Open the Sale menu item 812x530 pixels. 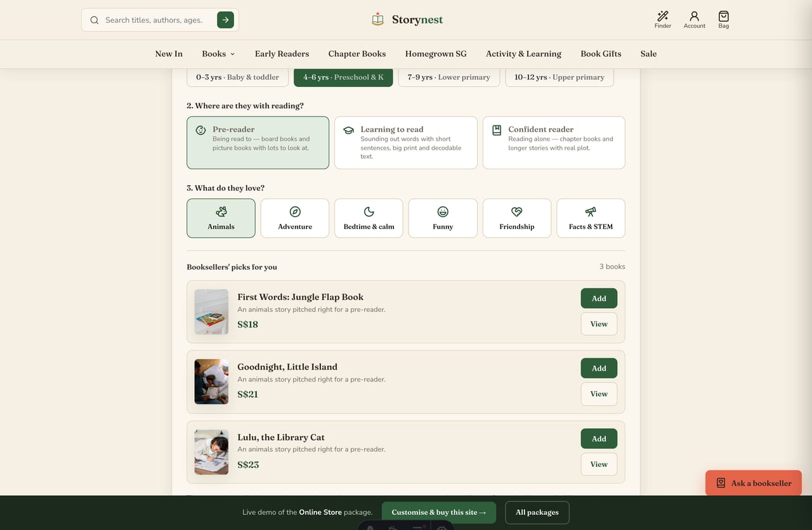648,54
